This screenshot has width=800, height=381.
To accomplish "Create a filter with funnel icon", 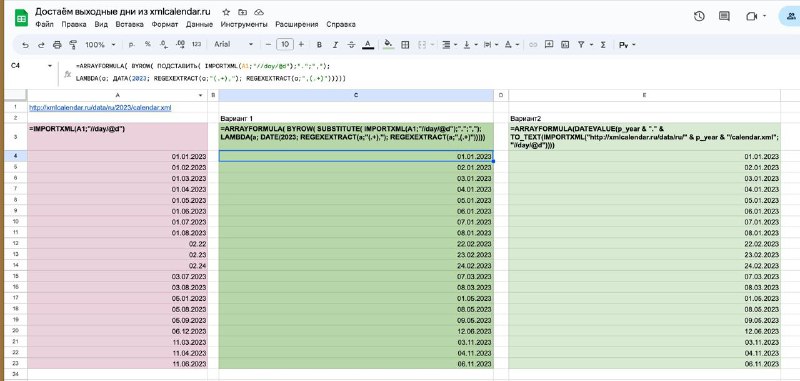I will tap(581, 45).
